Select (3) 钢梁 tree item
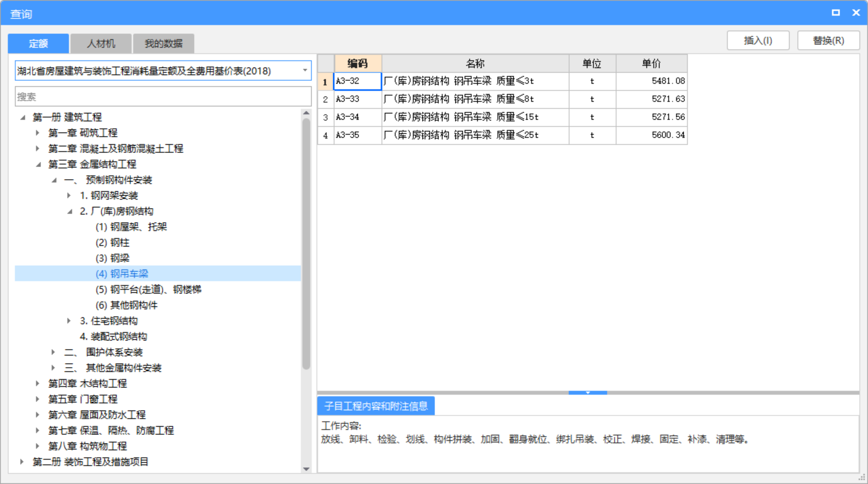868x484 pixels. [x=112, y=258]
